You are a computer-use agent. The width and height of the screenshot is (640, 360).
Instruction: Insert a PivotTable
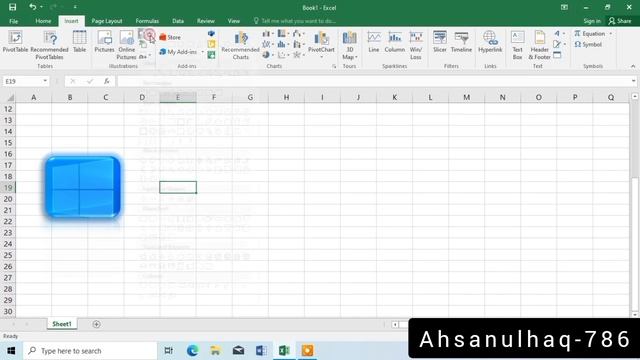15,42
